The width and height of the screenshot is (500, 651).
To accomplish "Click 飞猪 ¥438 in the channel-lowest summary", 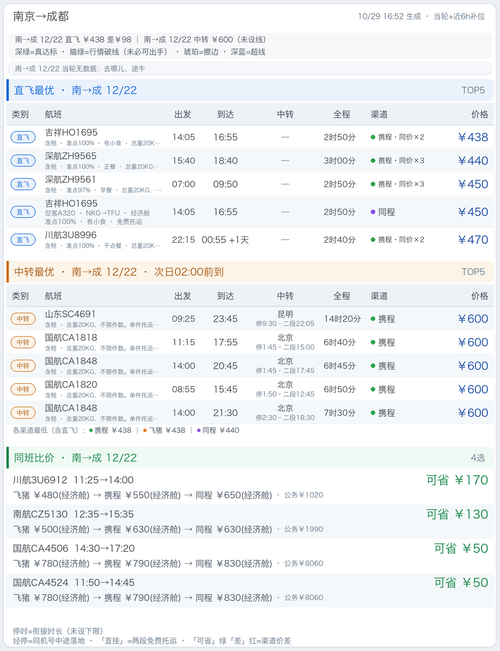I will coord(164,431).
